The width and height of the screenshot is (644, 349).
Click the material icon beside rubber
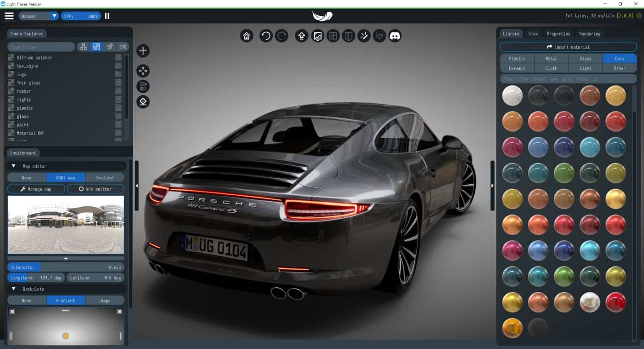[11, 91]
